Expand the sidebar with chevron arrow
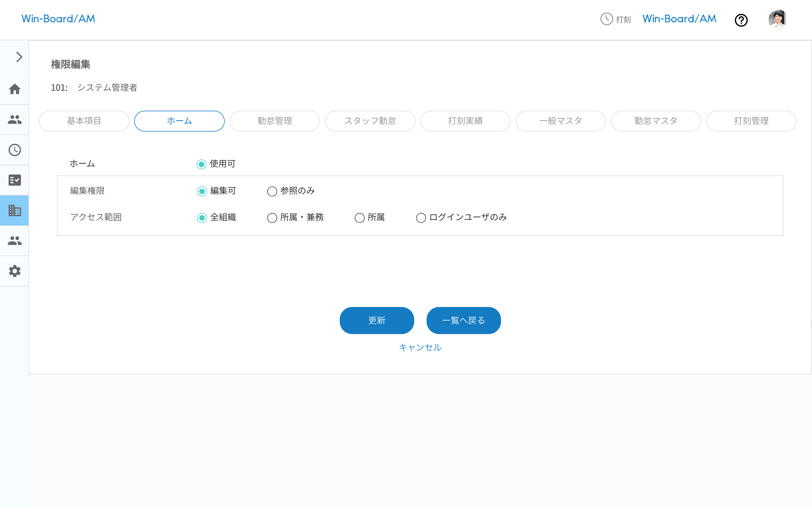The height and width of the screenshot is (507, 812). [x=19, y=57]
